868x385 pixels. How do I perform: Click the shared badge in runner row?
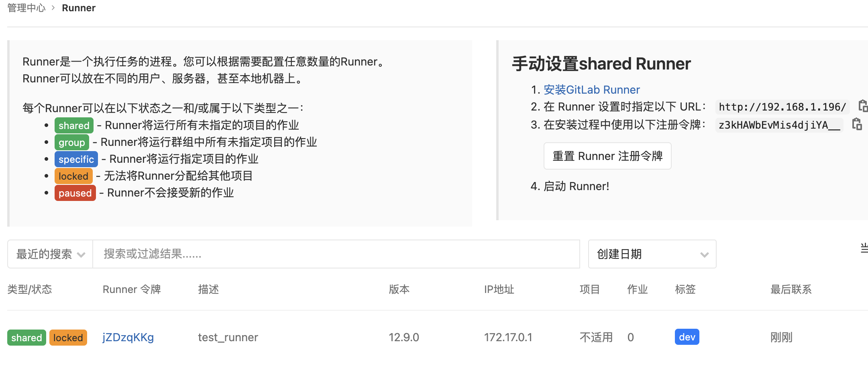coord(26,338)
